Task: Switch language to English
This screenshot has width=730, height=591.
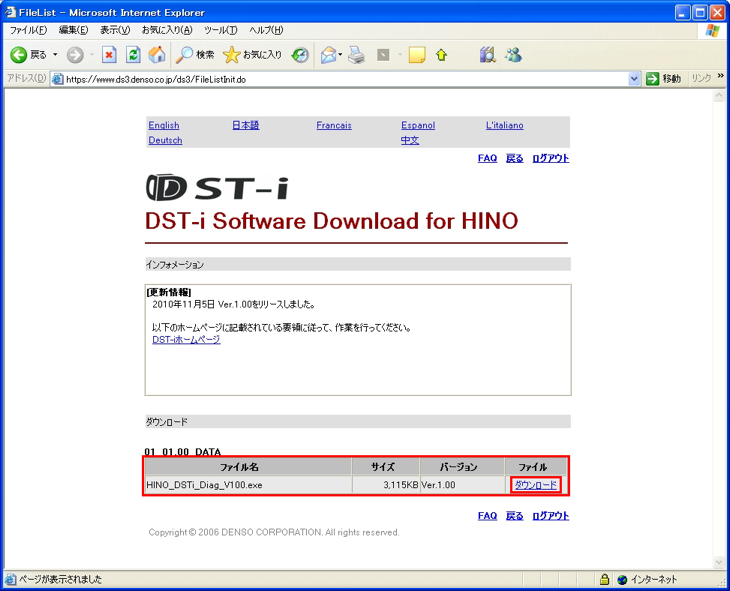Action: [x=164, y=125]
